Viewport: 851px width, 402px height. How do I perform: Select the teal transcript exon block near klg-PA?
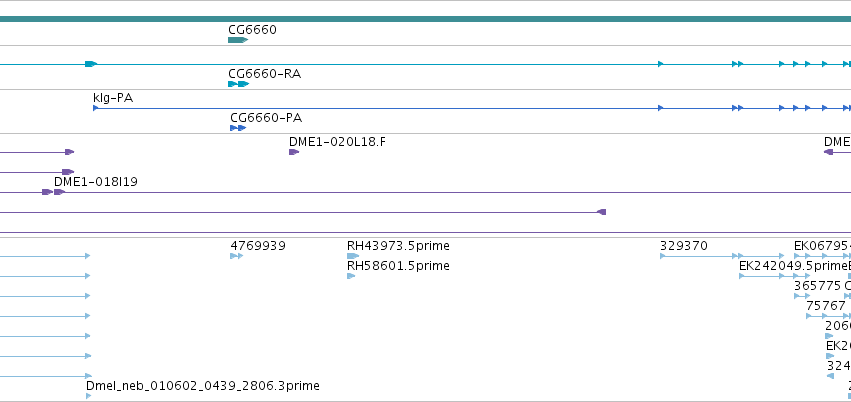click(x=91, y=64)
